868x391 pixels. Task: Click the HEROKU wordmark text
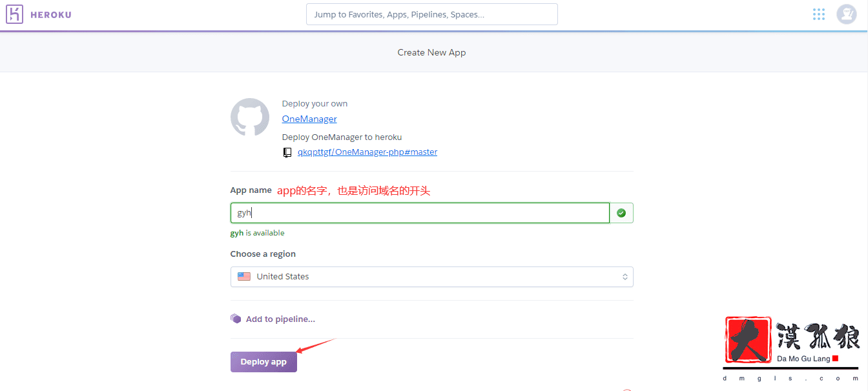[x=51, y=15]
